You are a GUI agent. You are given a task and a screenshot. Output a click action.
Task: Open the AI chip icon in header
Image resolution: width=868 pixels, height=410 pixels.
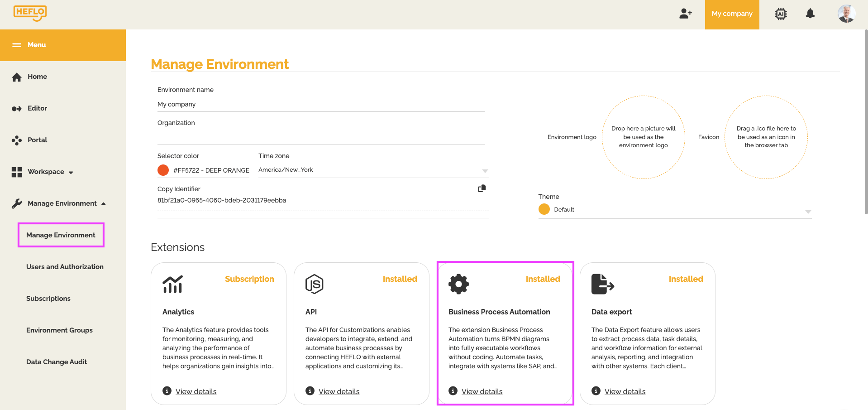coord(781,14)
